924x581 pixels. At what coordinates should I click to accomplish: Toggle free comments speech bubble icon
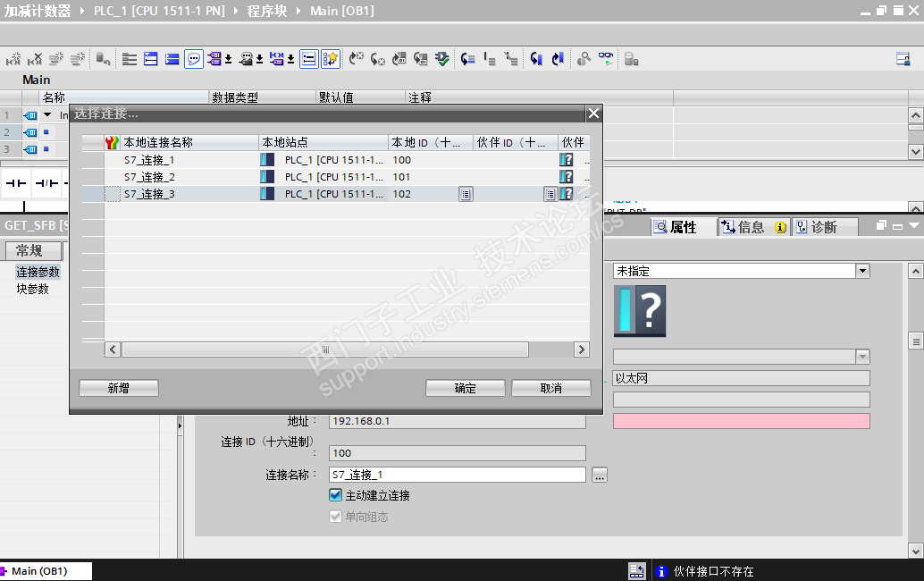[x=193, y=59]
